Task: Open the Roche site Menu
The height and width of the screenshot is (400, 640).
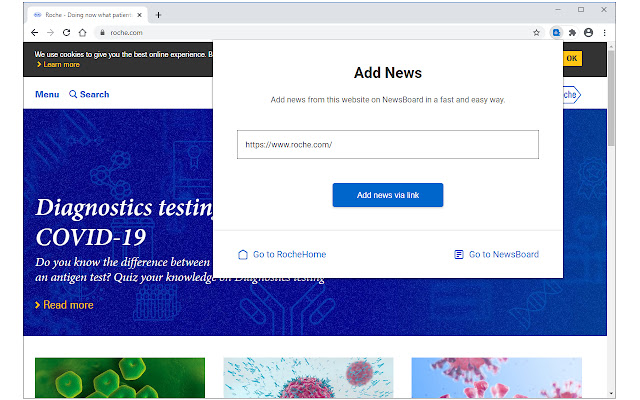Action: click(x=47, y=94)
